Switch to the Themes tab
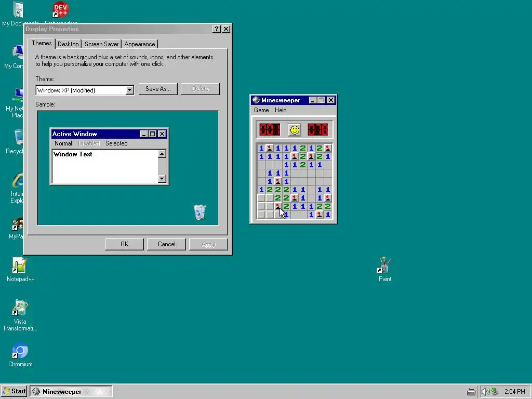 click(42, 43)
